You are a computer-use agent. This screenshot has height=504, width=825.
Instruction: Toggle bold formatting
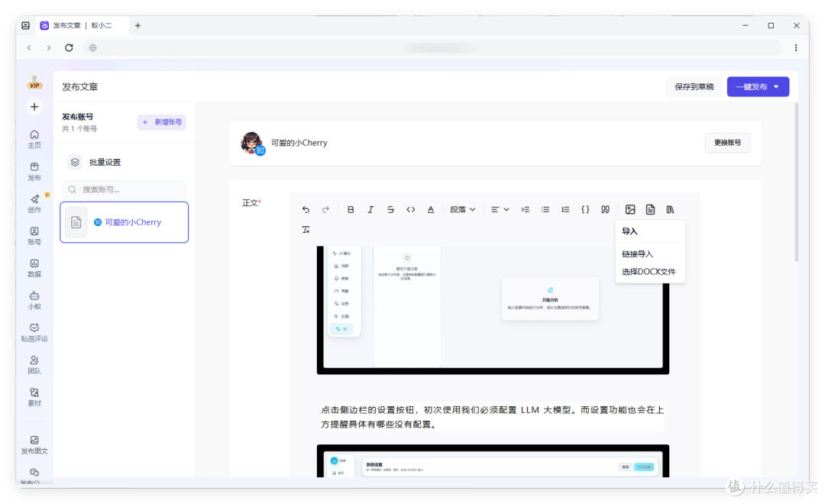(x=351, y=209)
